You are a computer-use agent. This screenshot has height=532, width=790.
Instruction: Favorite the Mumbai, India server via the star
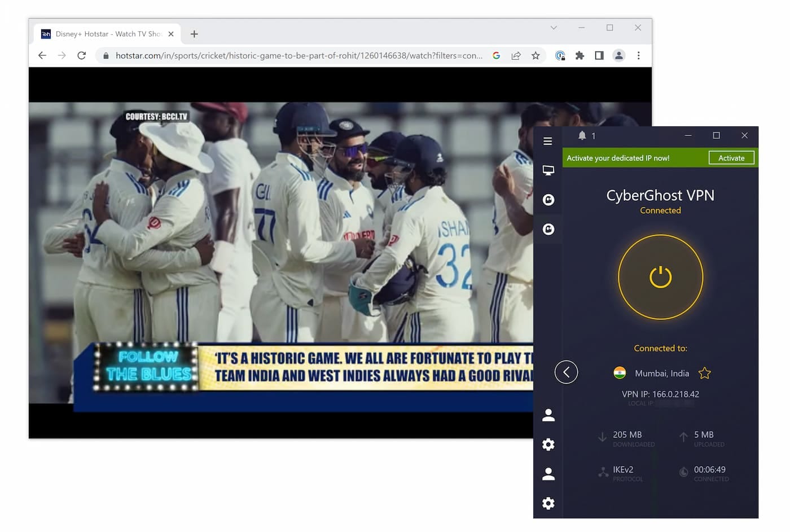[704, 373]
